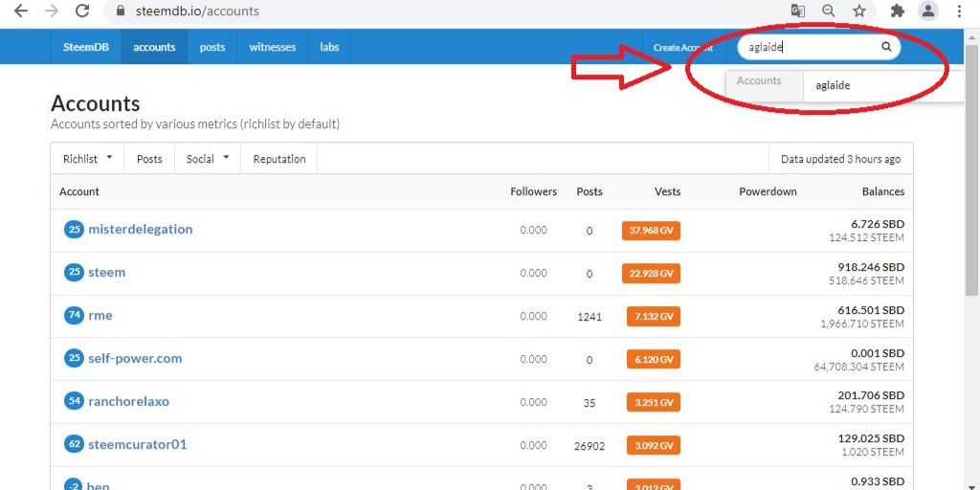Click reputation badge 25 beside self-power.com
This screenshot has height=490, width=980.
(74, 358)
